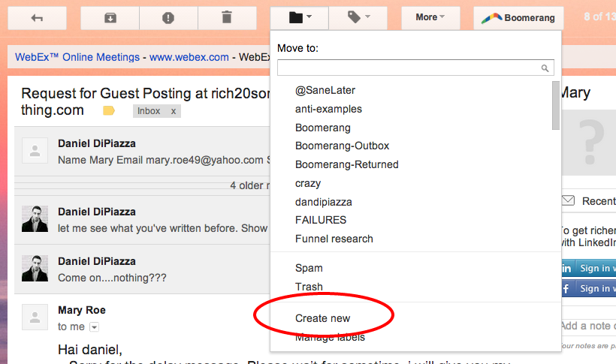The image size is (616, 364).
Task: Expand the More actions menu
Action: (x=430, y=17)
